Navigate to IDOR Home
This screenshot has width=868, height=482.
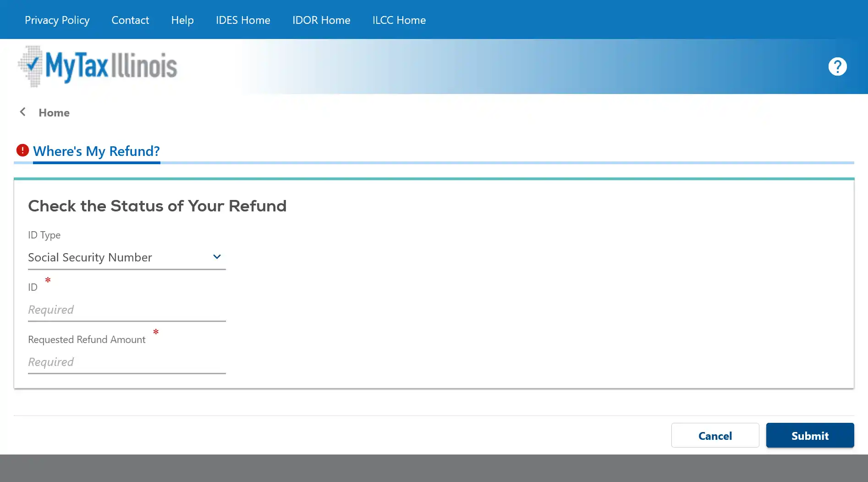321,20
